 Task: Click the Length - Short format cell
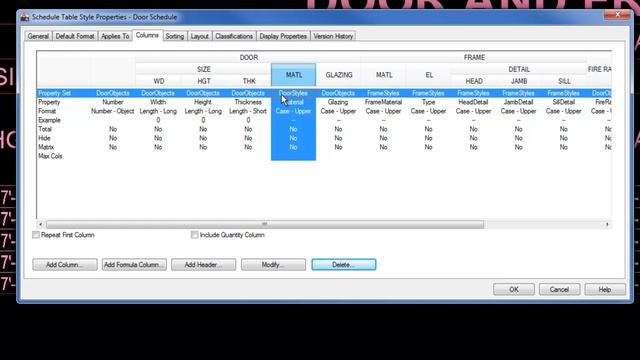coord(248,111)
